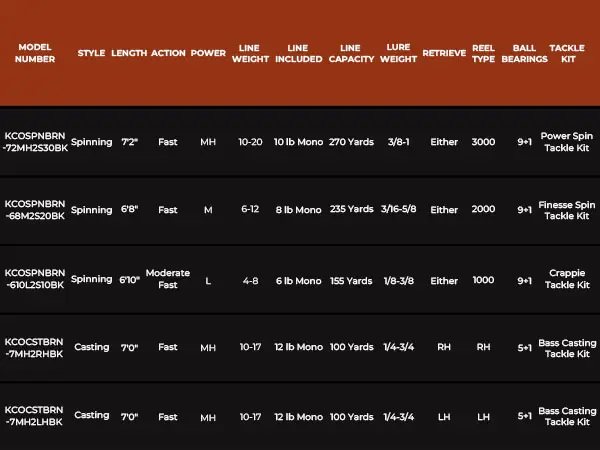Image resolution: width=600 pixels, height=450 pixels.
Task: Click the 155 Yards line capacity value
Action: pos(351,280)
